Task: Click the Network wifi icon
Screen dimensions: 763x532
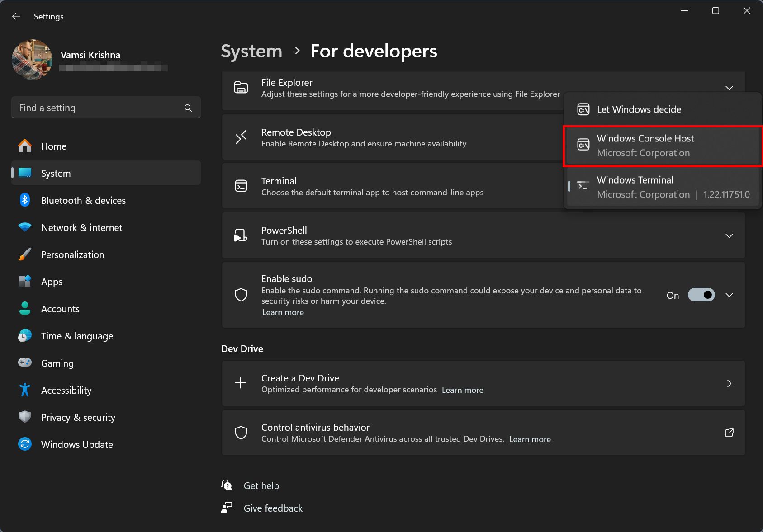Action: [25, 227]
